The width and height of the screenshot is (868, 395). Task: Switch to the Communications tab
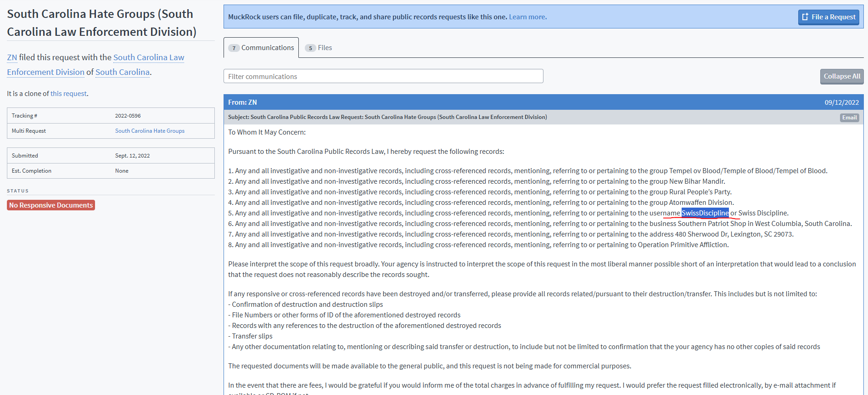click(261, 48)
